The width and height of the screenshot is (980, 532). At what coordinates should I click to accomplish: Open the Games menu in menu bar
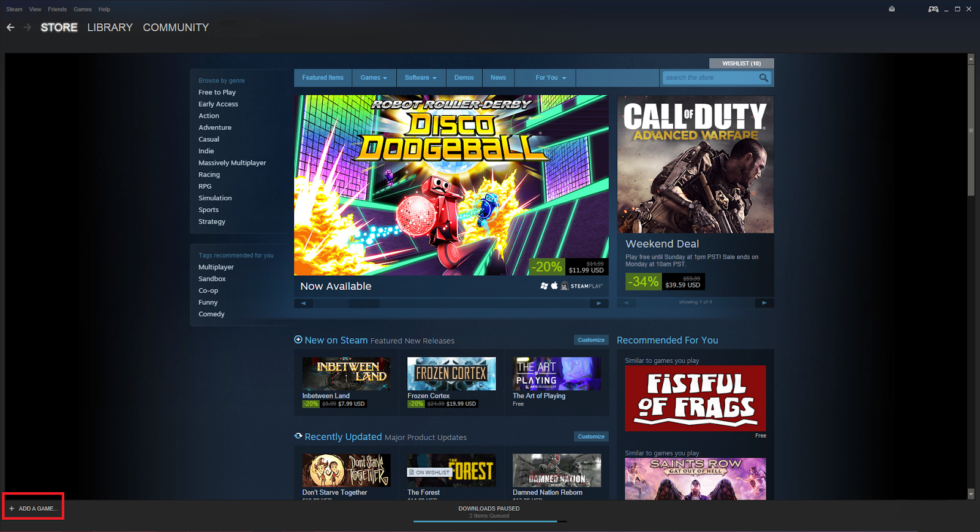point(83,9)
